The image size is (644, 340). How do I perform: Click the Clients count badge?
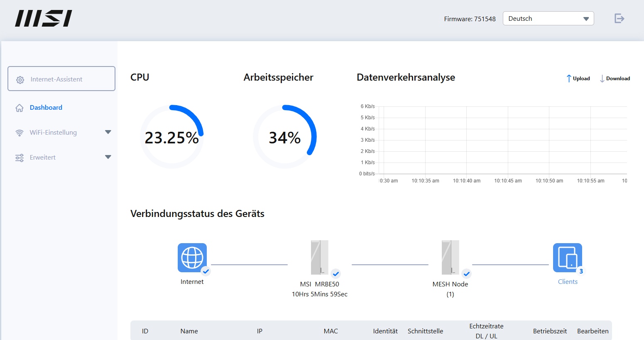point(581,271)
